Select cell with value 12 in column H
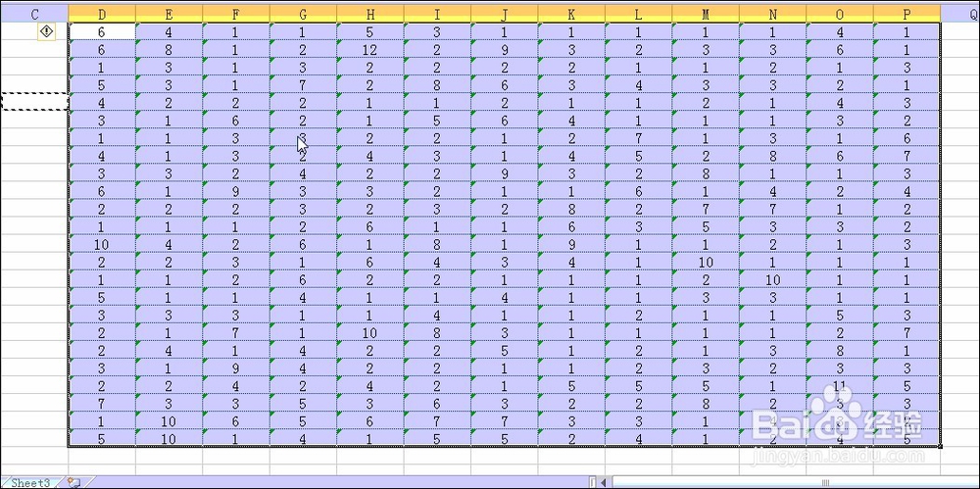 coord(370,49)
